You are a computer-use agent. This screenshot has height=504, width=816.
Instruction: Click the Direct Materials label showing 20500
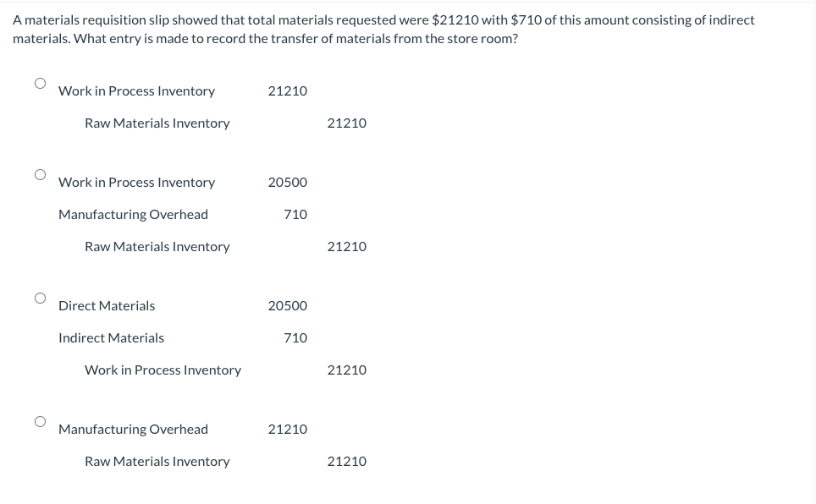[x=107, y=305]
